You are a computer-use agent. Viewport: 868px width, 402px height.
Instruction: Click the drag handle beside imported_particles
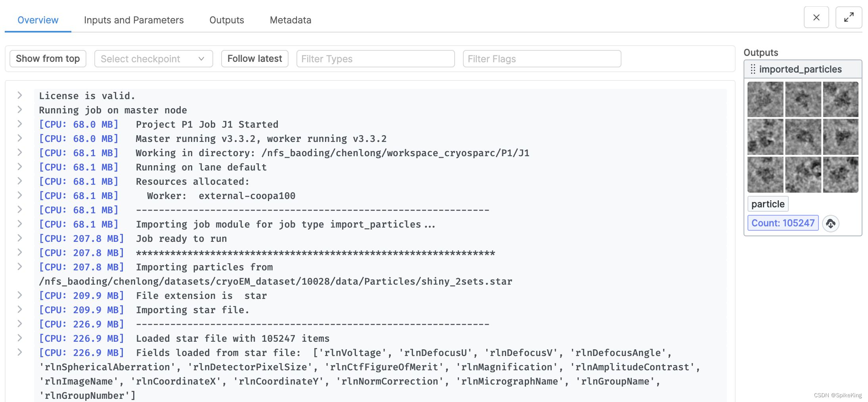click(x=753, y=69)
